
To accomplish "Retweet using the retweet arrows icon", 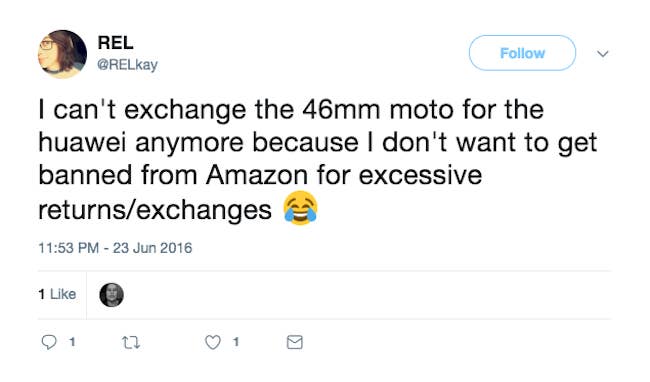I will point(131,343).
